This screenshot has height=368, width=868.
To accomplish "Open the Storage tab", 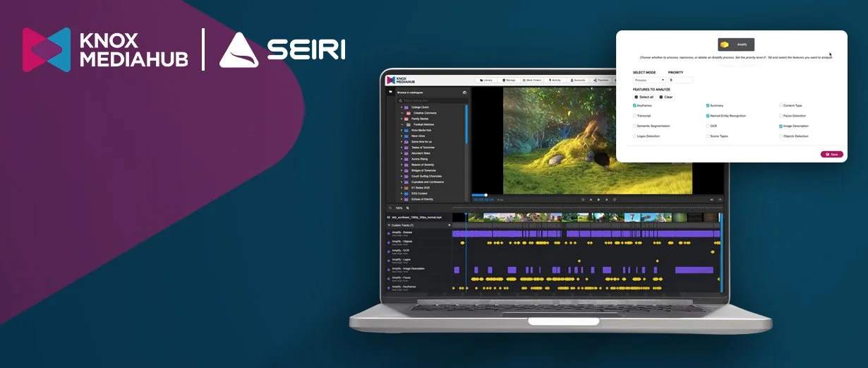I will [508, 80].
